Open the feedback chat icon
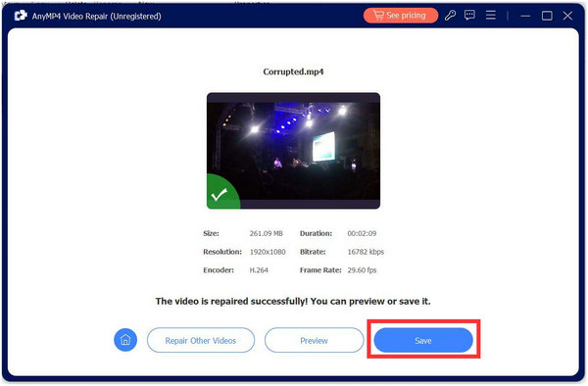Viewport: 588px width, 386px height. click(469, 16)
